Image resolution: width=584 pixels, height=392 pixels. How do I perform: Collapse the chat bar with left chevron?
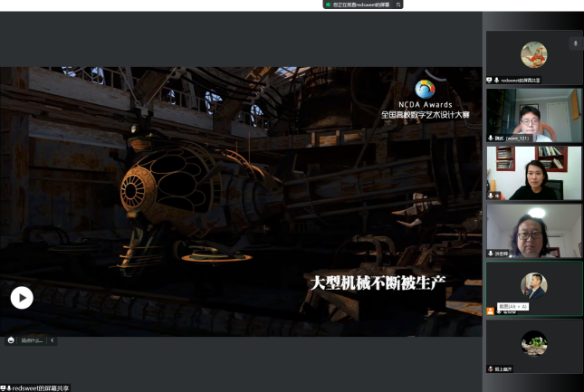click(x=52, y=340)
